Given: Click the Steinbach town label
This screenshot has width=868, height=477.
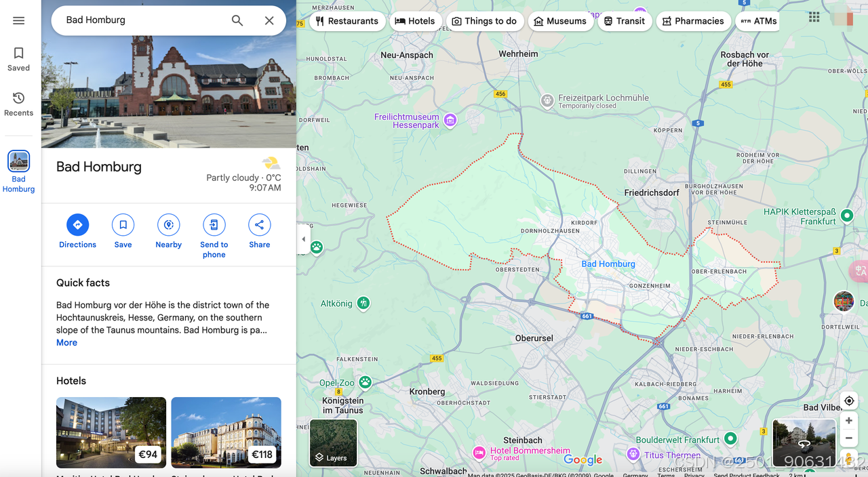Looking at the screenshot, I should [x=523, y=440].
